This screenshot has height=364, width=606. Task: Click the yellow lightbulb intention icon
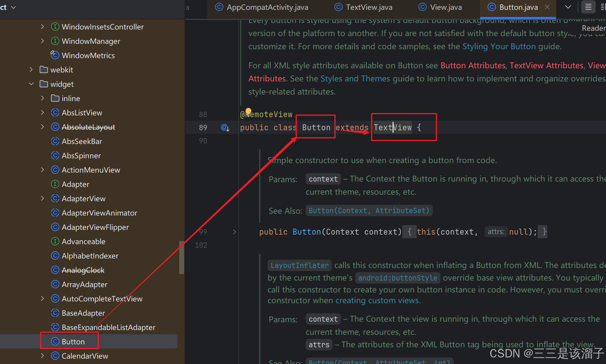[x=248, y=111]
